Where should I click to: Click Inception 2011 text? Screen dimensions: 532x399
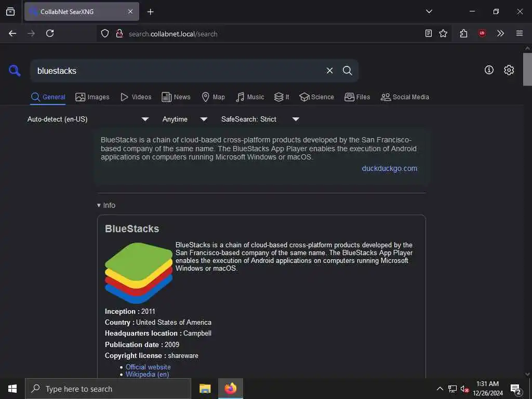click(130, 311)
